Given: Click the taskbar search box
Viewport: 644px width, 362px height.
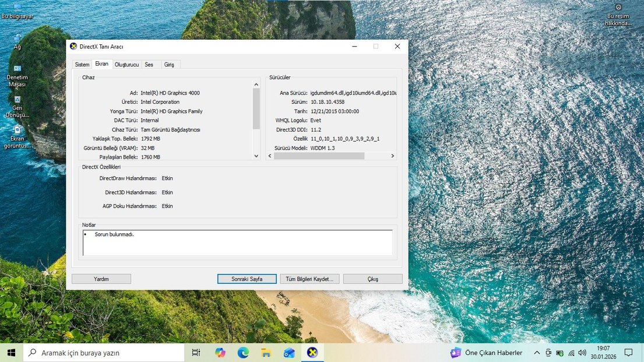Looking at the screenshot, I should click(x=105, y=353).
